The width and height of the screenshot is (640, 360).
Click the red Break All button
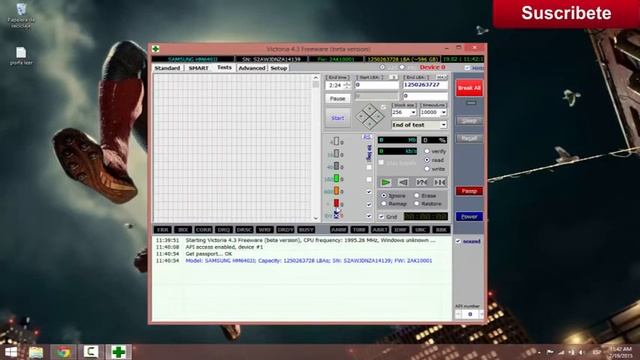point(469,88)
